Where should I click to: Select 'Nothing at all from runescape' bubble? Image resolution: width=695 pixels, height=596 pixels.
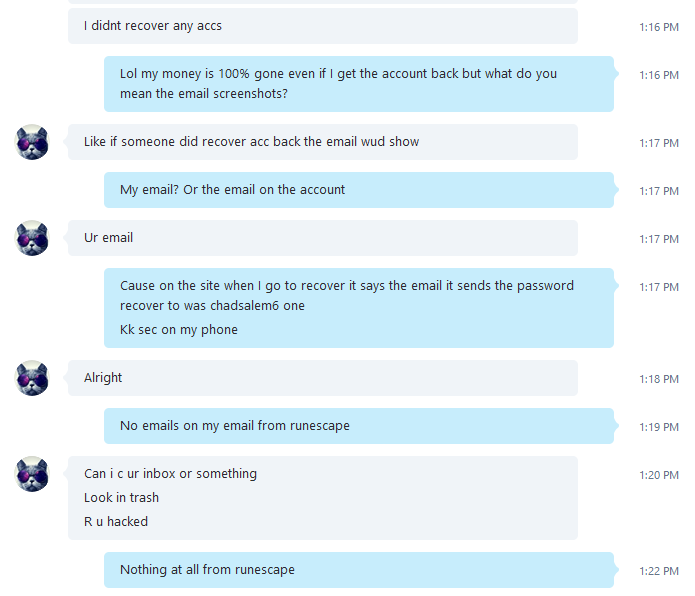pyautogui.click(x=359, y=570)
